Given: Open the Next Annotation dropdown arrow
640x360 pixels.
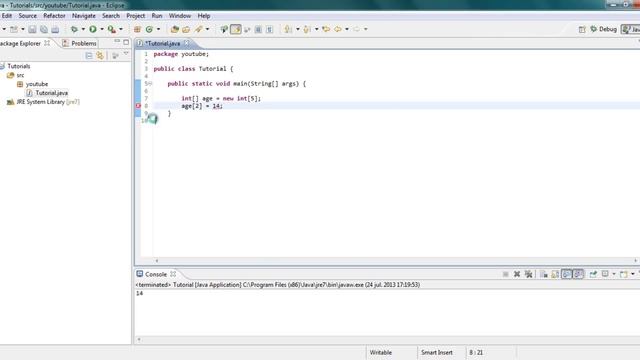Looking at the screenshot, I should point(298,29).
